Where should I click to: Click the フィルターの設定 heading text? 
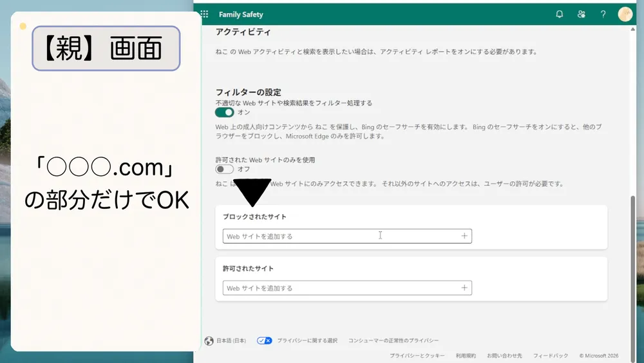coord(249,92)
